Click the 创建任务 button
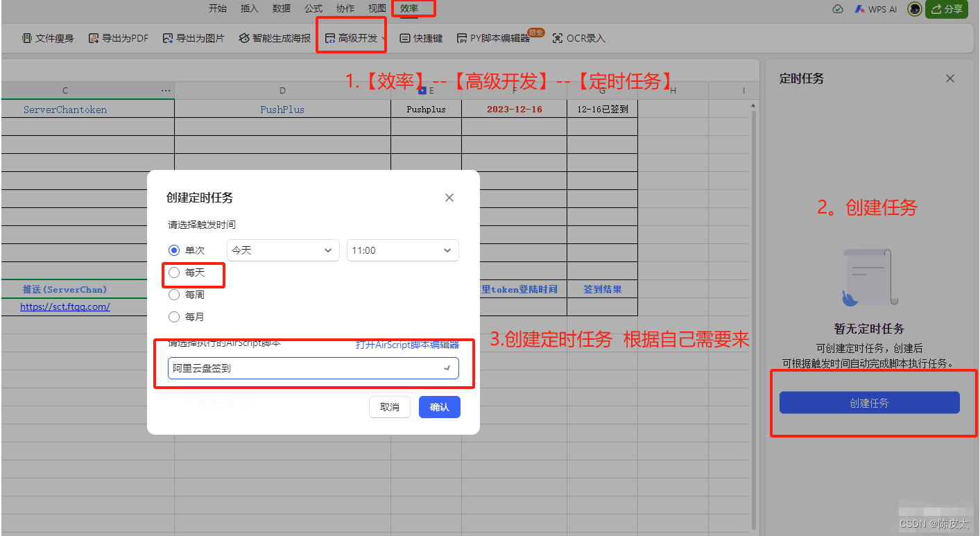This screenshot has height=536, width=980. click(870, 403)
